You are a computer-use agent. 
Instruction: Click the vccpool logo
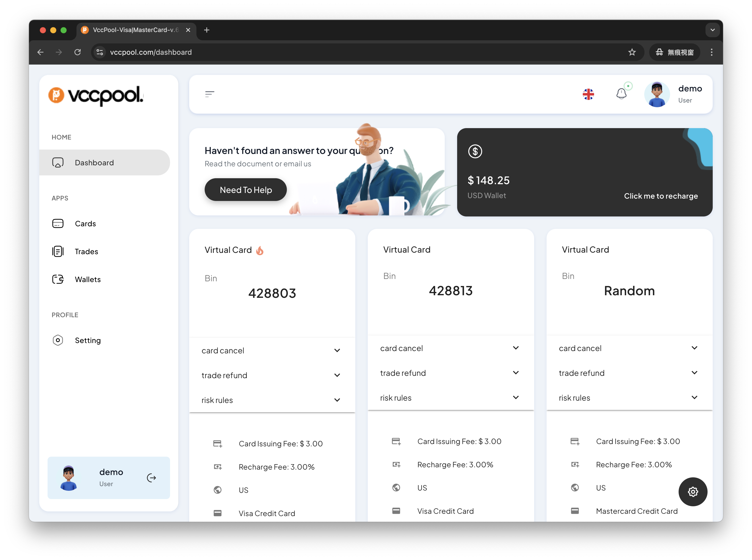96,95
